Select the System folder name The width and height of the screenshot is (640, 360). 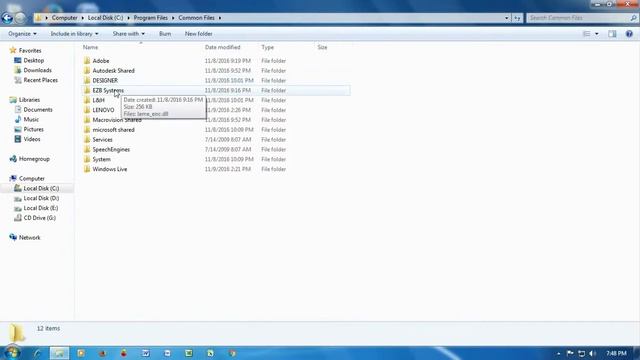pos(101,159)
